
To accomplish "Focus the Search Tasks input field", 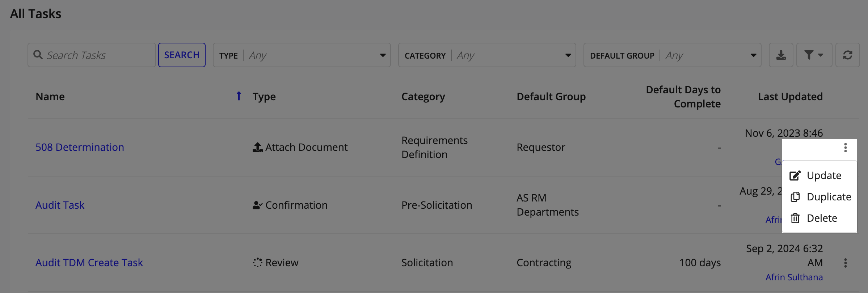I will click(92, 55).
